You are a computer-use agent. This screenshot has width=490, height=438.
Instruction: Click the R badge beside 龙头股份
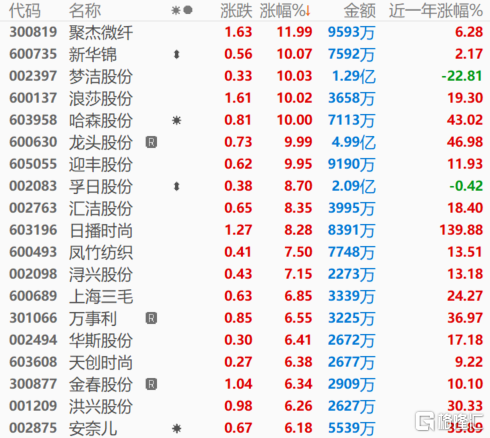151,142
